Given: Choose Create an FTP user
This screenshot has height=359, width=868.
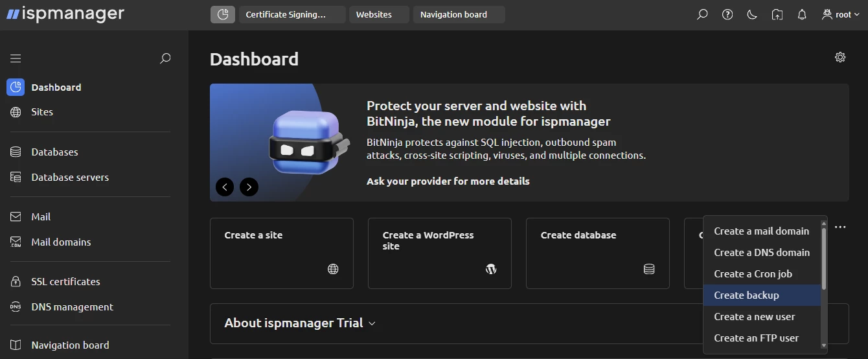Looking at the screenshot, I should [x=762, y=338].
